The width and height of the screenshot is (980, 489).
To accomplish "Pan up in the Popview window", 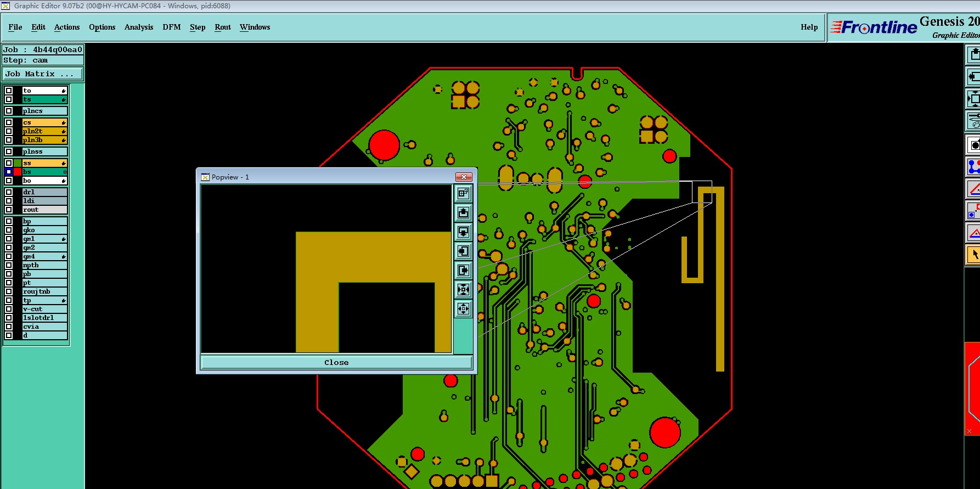I will pos(464,212).
